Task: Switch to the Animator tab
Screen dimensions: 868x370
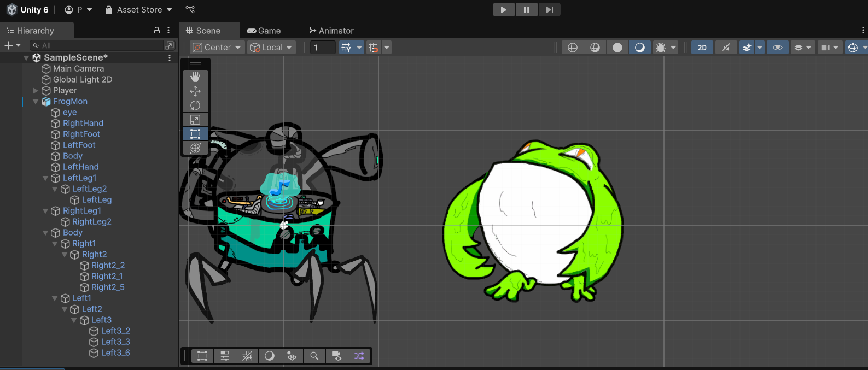Action: coord(331,31)
